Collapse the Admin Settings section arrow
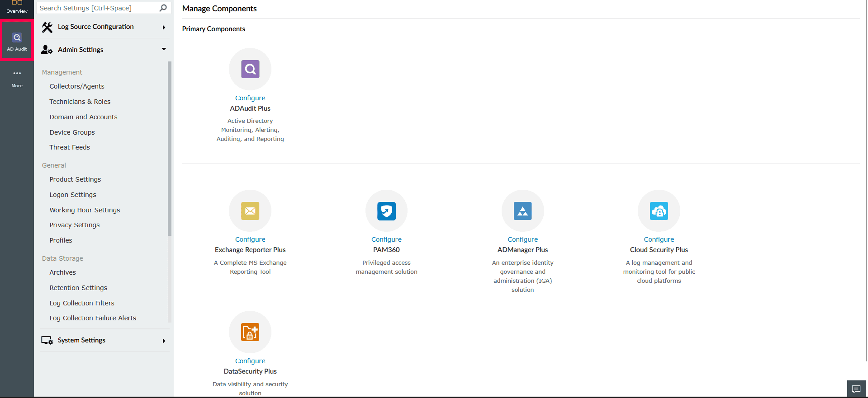The width and height of the screenshot is (868, 398). point(164,49)
